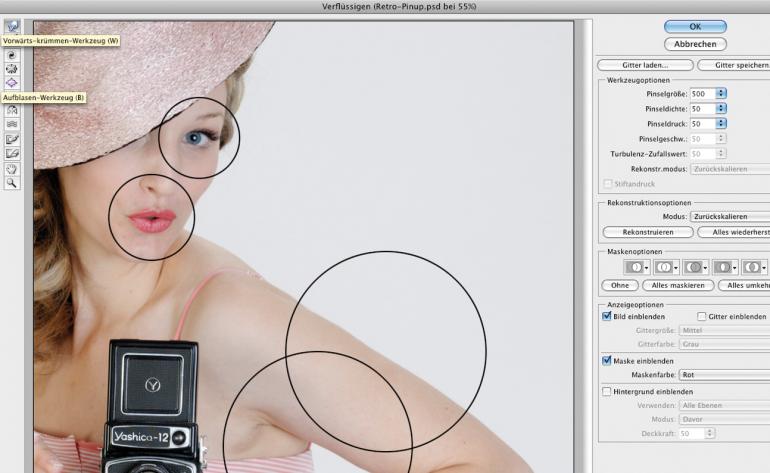Viewport: 770px width, 473px height.
Task: Click the Pinseldruck value field
Action: point(703,124)
